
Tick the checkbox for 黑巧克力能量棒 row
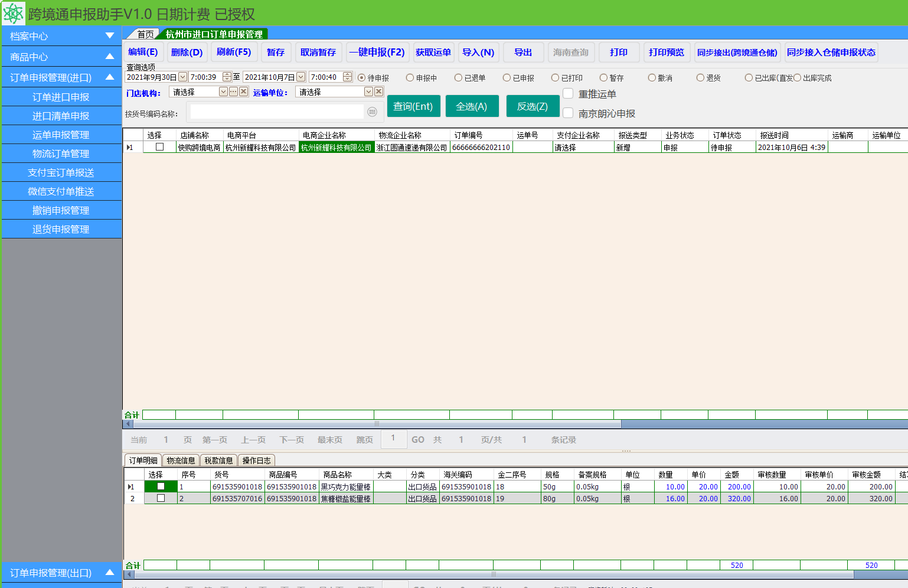point(161,486)
